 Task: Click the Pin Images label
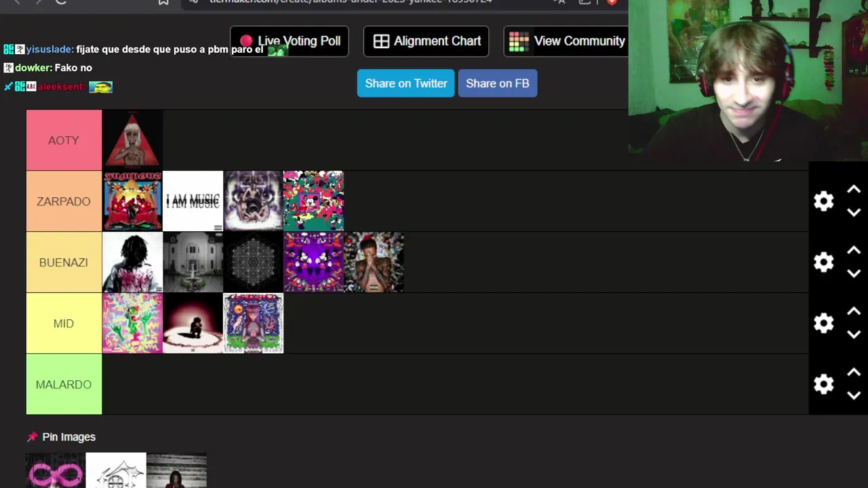click(x=68, y=437)
